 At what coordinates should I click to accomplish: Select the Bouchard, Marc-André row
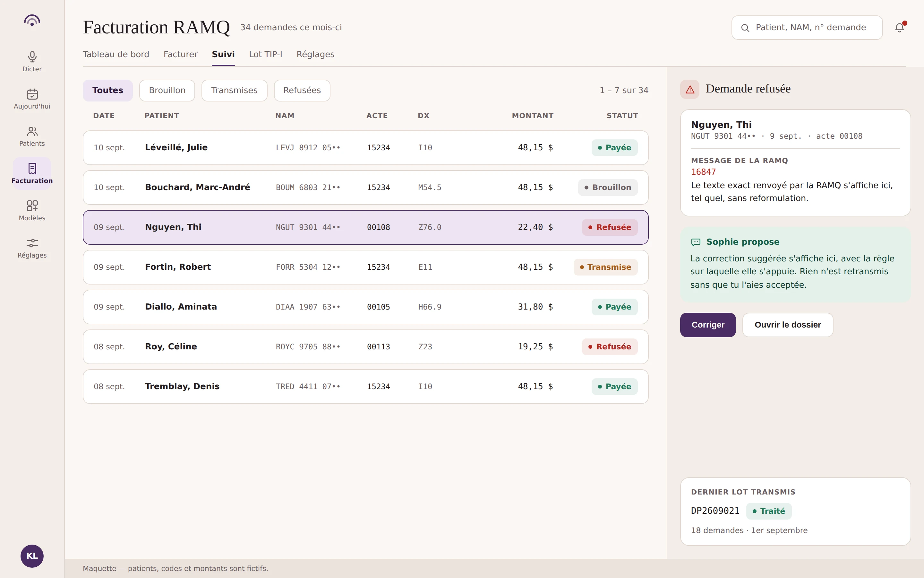coord(366,187)
